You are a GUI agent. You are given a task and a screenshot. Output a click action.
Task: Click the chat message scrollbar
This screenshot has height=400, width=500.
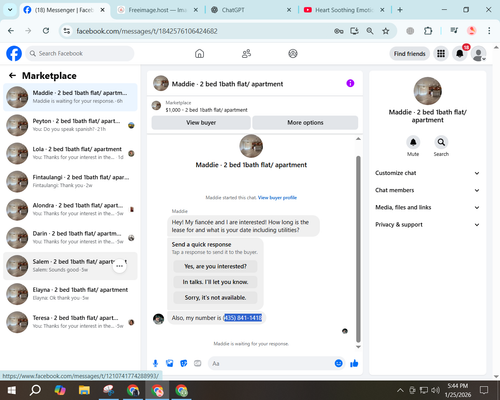click(x=358, y=249)
